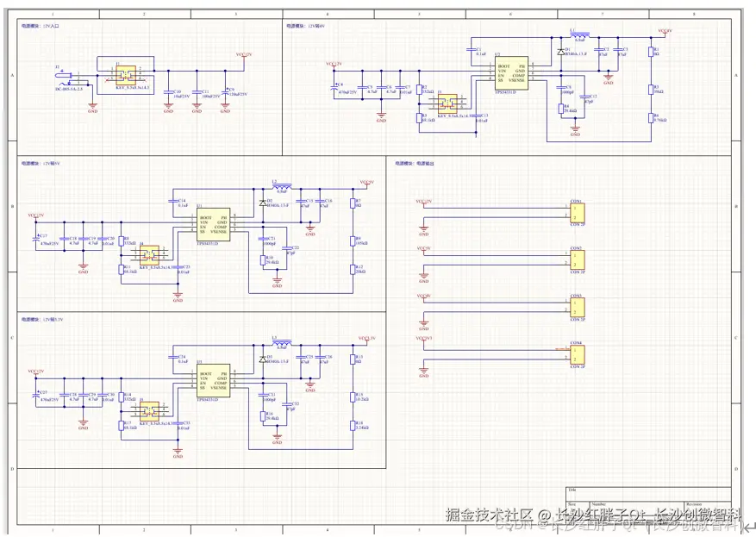Select the TPS54331D chip in the 12V转3.3V module

214,380
